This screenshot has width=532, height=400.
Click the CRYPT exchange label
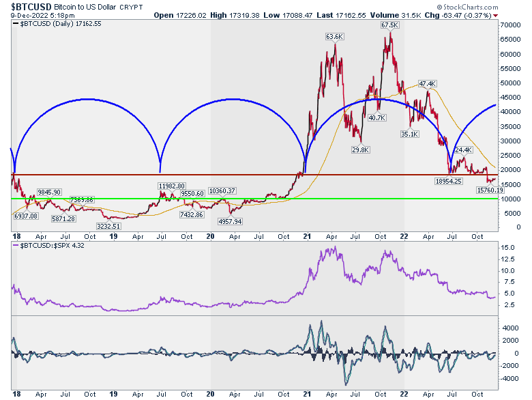[x=132, y=7]
